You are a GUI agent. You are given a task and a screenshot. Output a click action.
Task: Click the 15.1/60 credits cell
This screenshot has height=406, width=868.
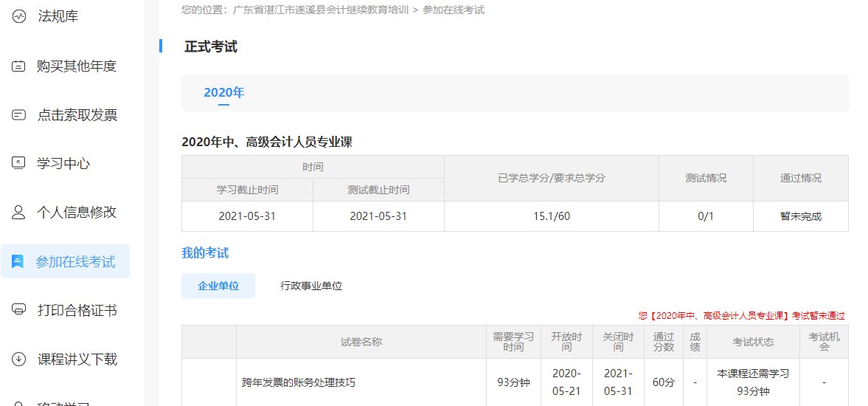[x=552, y=216]
